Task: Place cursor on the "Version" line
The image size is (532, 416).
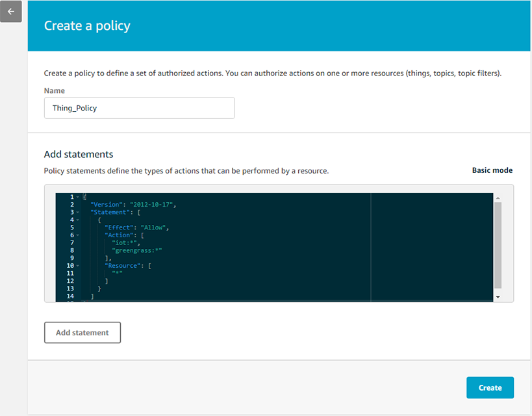Action: [x=133, y=205]
